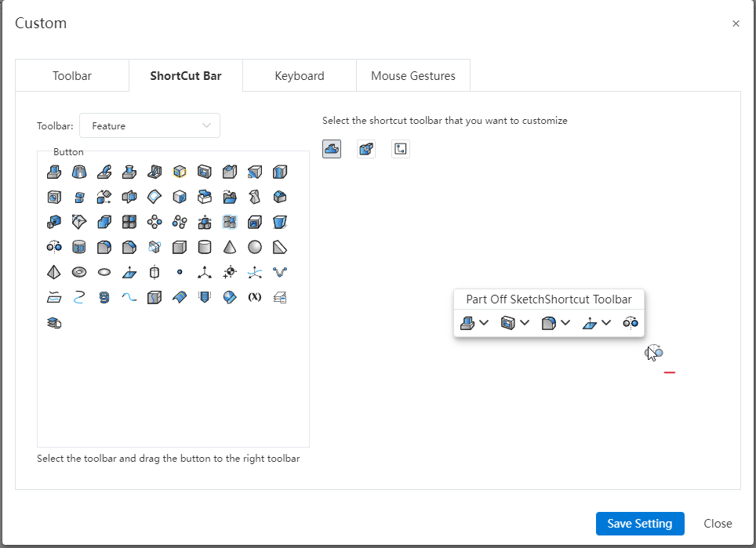Pick the cylinder primitive icon
The height and width of the screenshot is (548, 756).
coord(205,247)
